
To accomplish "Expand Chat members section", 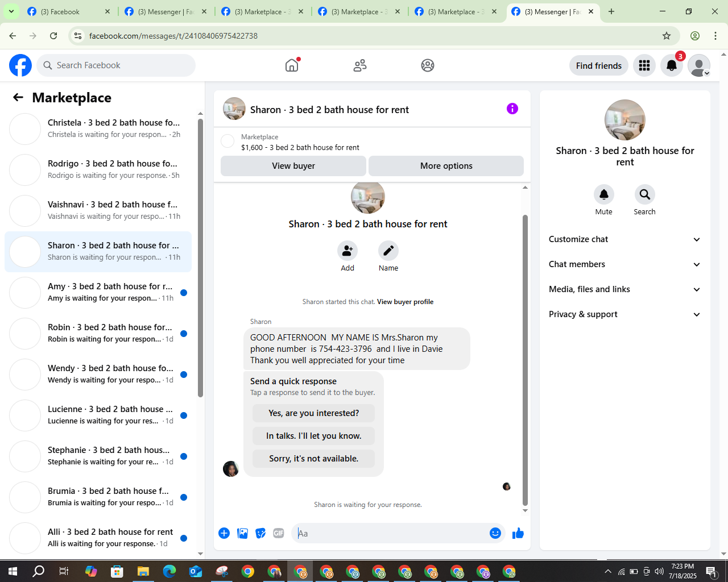I will tap(625, 264).
